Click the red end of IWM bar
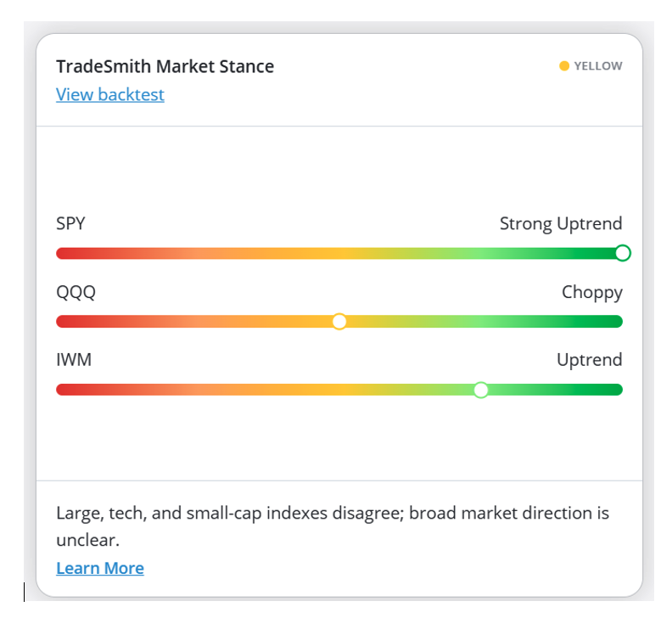This screenshot has height=618, width=672. point(64,390)
